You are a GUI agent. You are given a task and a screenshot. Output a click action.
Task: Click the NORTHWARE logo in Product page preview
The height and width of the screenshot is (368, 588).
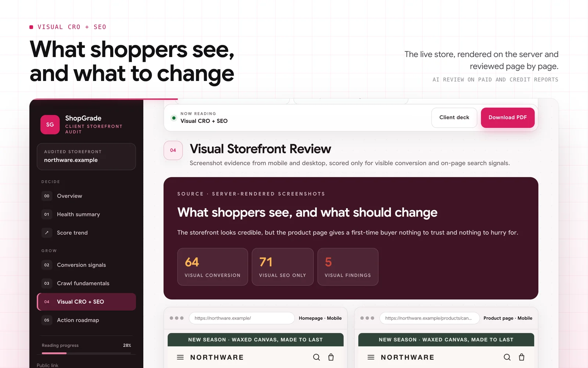[408, 357]
